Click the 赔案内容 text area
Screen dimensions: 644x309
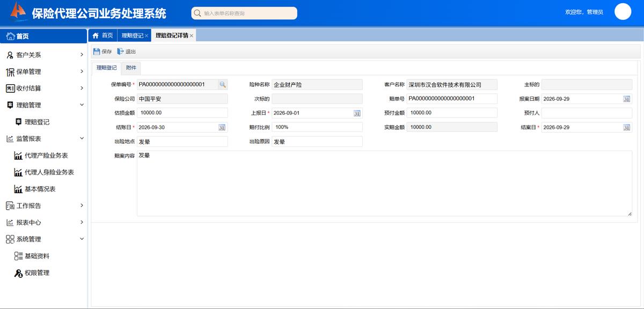384,183
